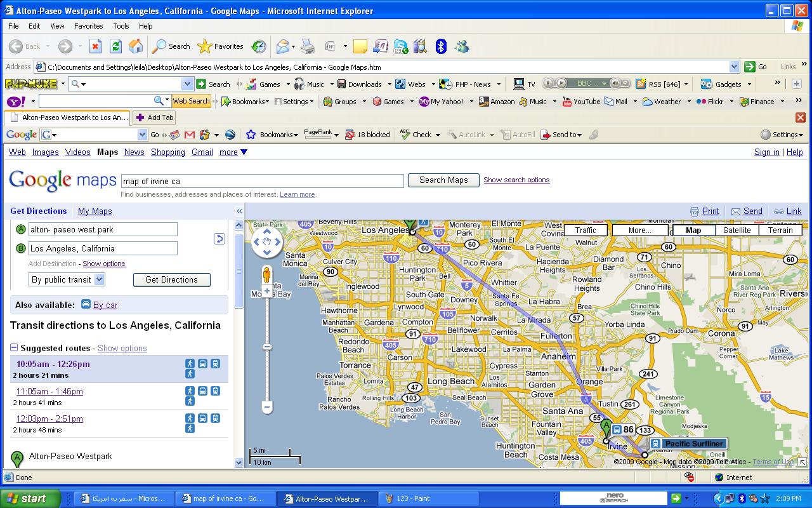Screen dimensions: 812x508
Task: Open Amazon from Yahoo toolbar
Action: click(497, 101)
